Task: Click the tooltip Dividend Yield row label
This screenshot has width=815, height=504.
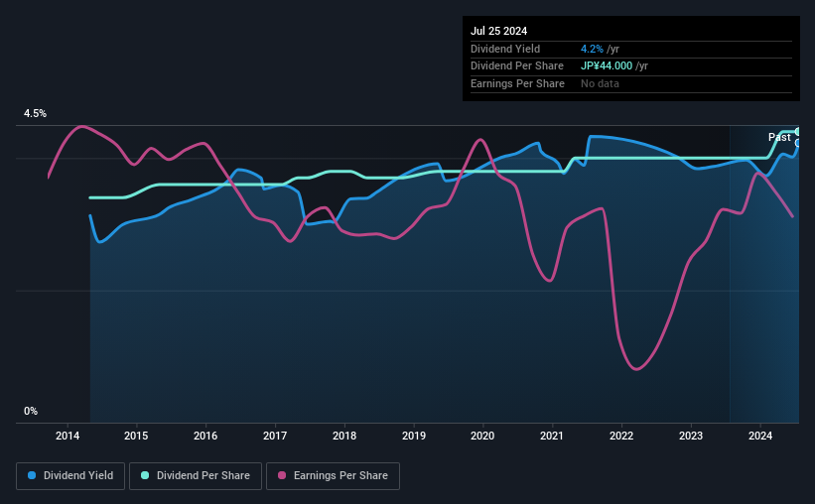Action: 505,49
